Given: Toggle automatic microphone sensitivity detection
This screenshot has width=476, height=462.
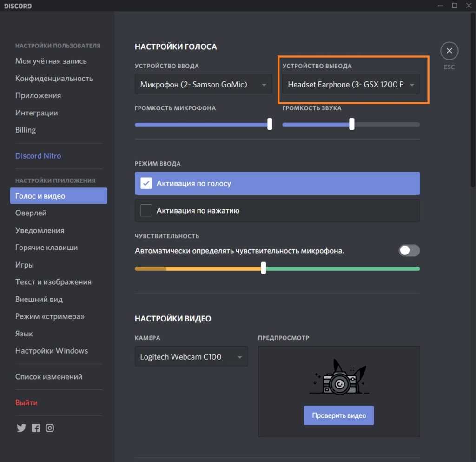Looking at the screenshot, I should pyautogui.click(x=409, y=251).
